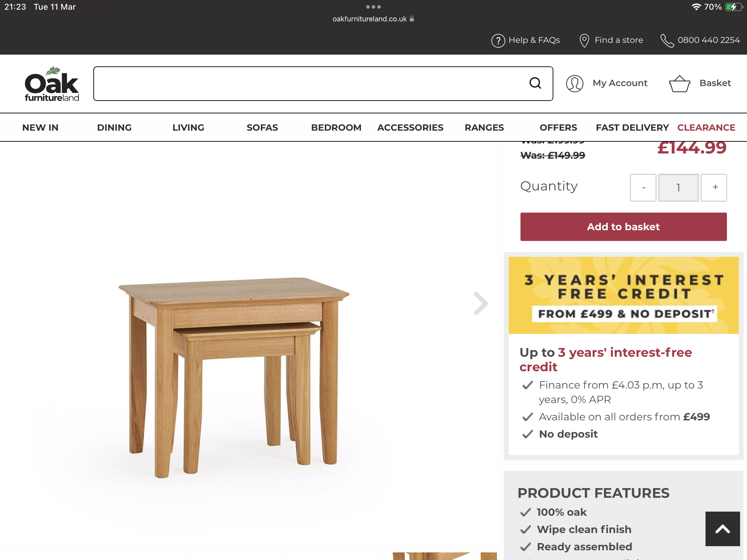Open the SOFAS menu
Viewport: 747px width, 560px height.
pos(262,128)
